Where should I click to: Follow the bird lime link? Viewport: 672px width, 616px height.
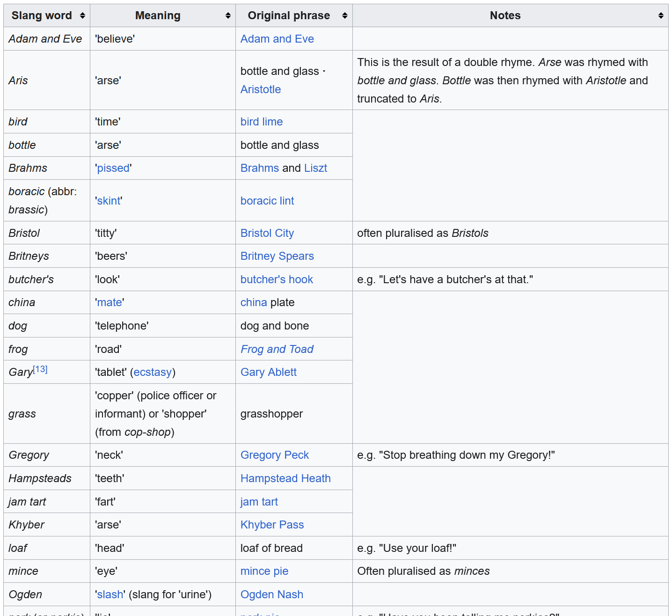pos(262,122)
